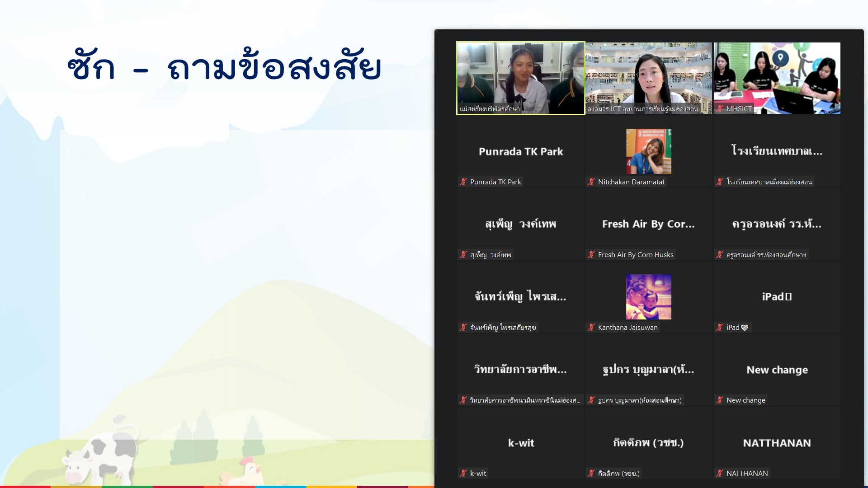Click the muted microphone icon beside MHSICT
Screen dimensions: 868x488
[x=720, y=109]
